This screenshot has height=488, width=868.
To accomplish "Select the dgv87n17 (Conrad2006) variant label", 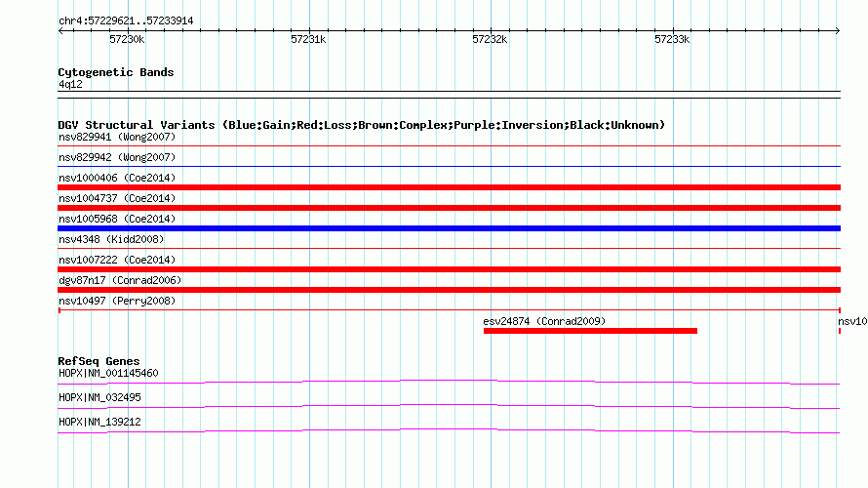I will pos(120,280).
